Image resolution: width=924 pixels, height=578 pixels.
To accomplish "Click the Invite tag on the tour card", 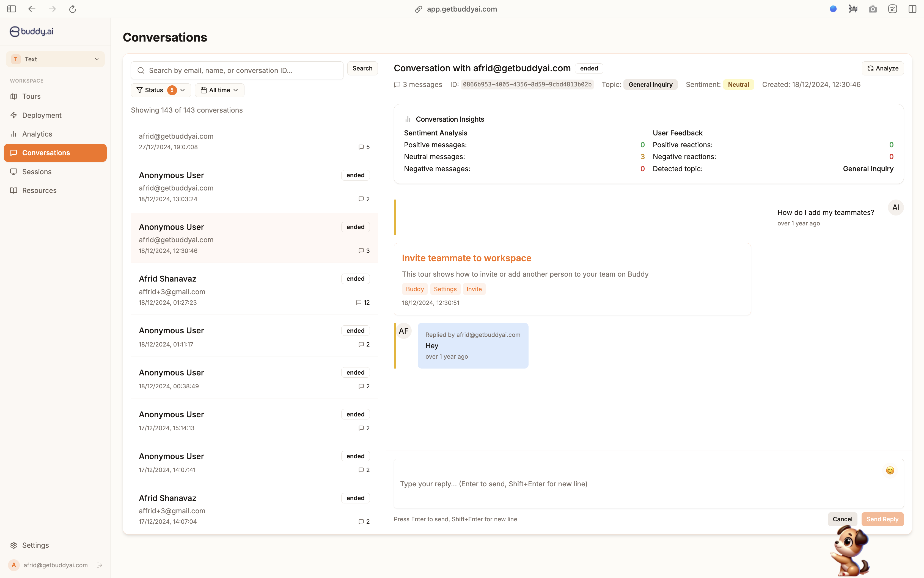I will click(x=474, y=289).
